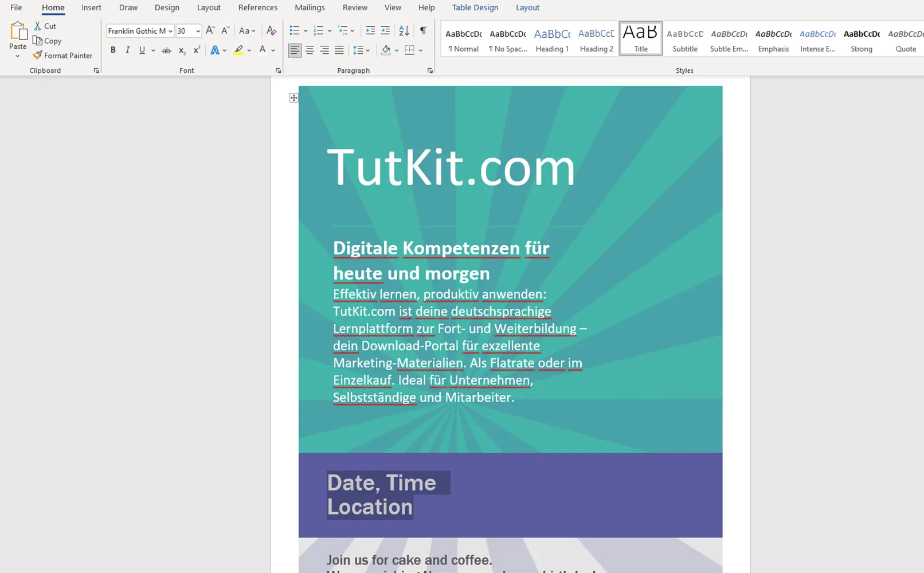Open font color dropdown arrow
The height and width of the screenshot is (573, 924).
273,50
